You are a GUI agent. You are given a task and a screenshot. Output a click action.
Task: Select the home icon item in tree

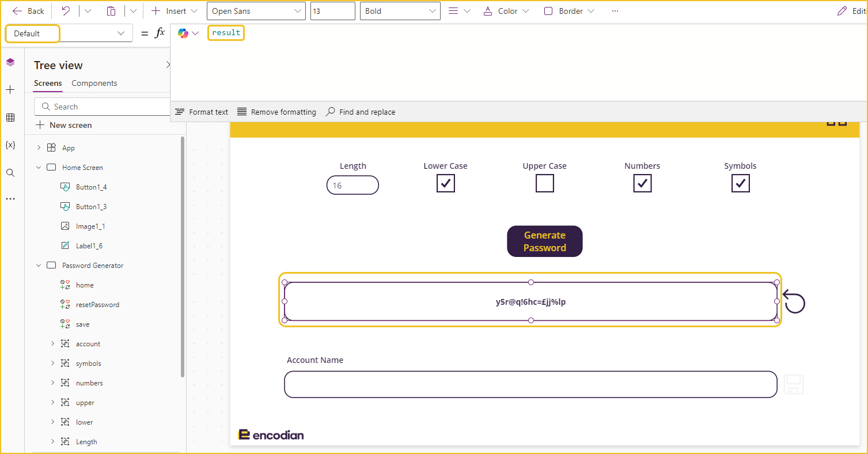85,285
